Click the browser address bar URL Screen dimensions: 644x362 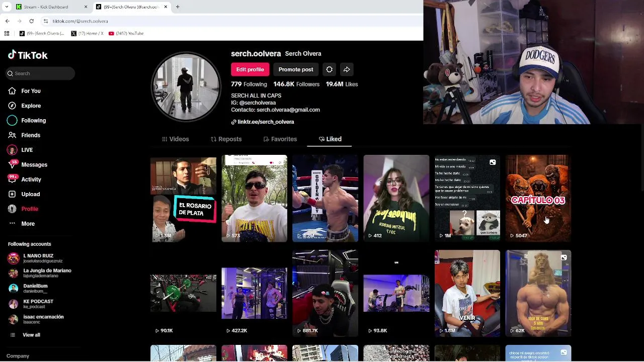coord(80,21)
